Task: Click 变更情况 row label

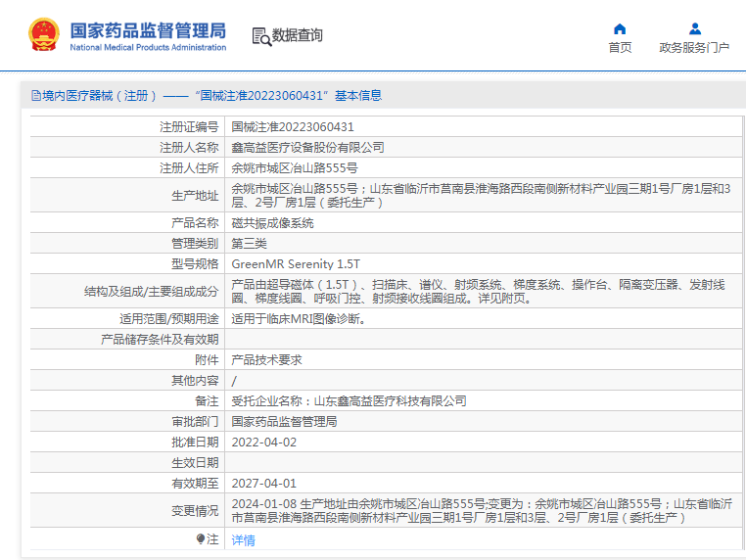Action: tap(195, 510)
